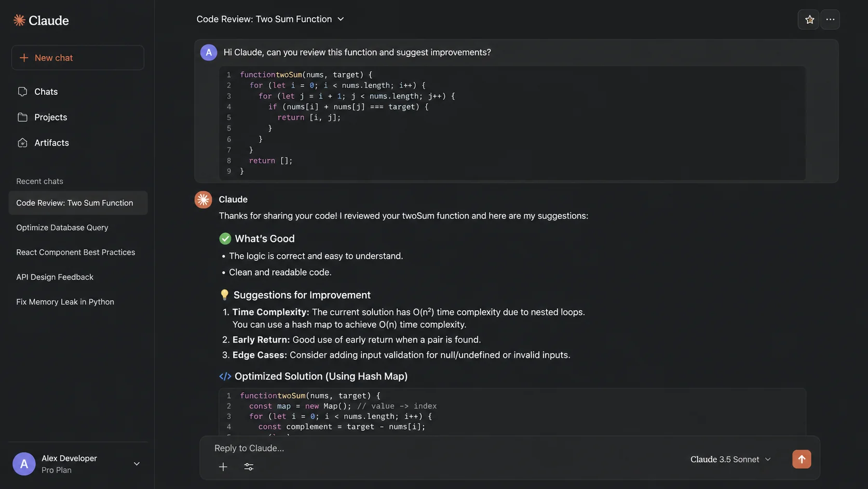Click the Alex Developer name
The height and width of the screenshot is (489, 868).
[69, 458]
